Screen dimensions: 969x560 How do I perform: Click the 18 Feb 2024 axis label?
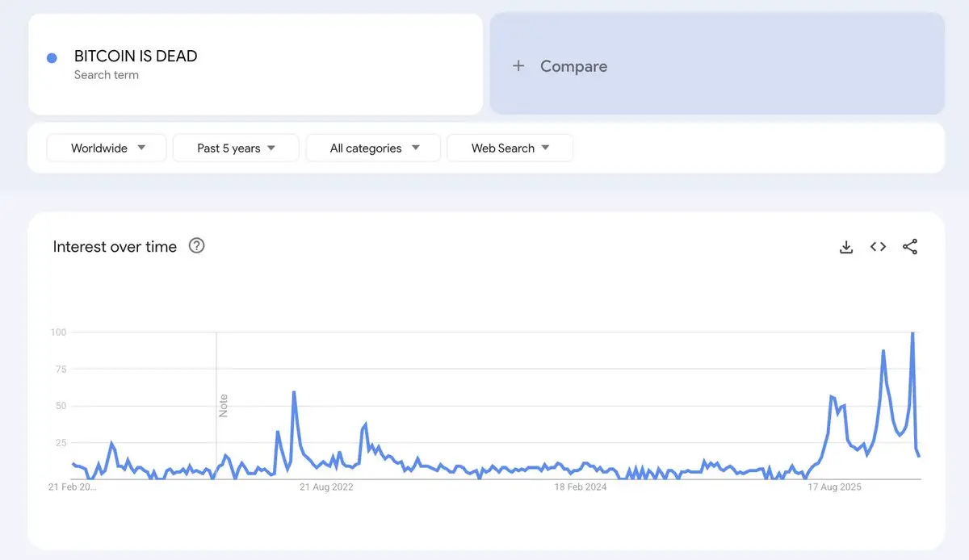tap(581, 487)
